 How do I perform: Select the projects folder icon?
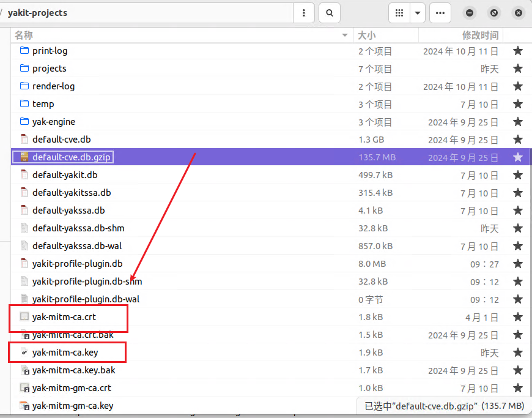pos(24,69)
